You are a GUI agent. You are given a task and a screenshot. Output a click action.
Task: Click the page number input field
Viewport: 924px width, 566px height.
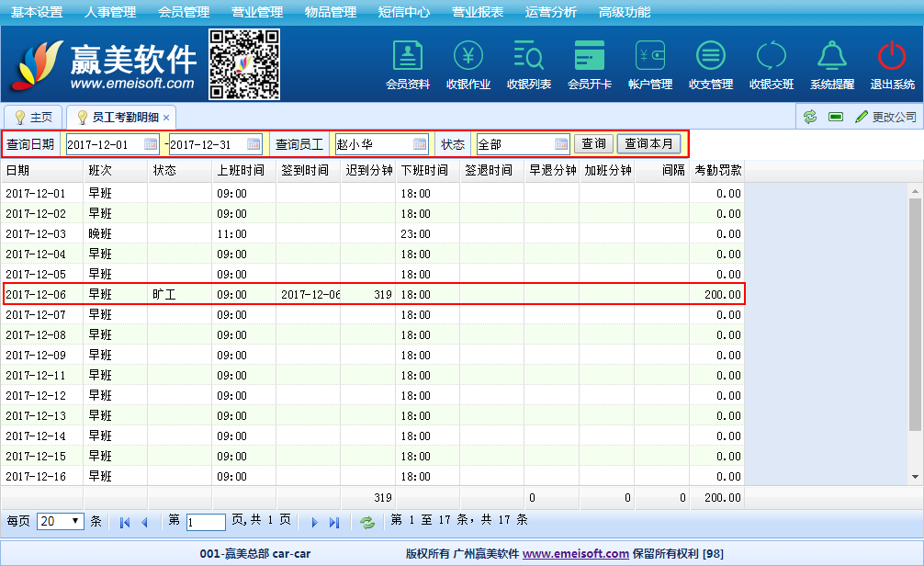(x=206, y=522)
